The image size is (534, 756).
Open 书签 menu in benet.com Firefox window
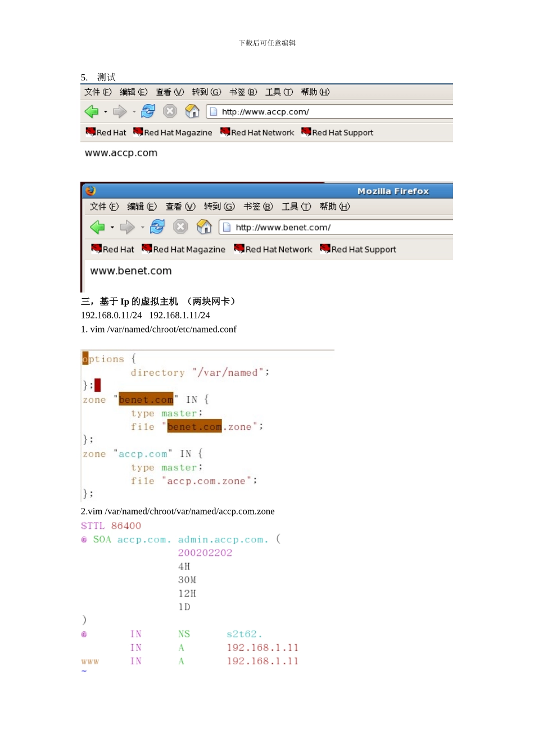tap(258, 206)
